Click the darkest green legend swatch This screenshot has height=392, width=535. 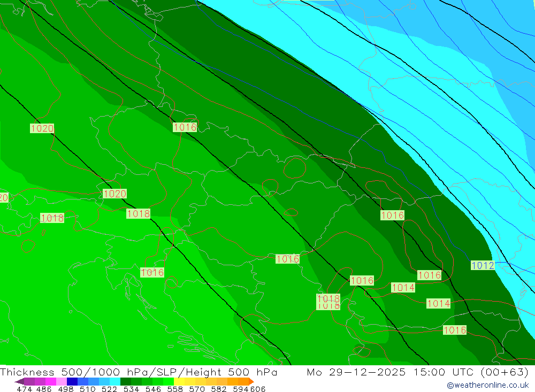(126, 381)
